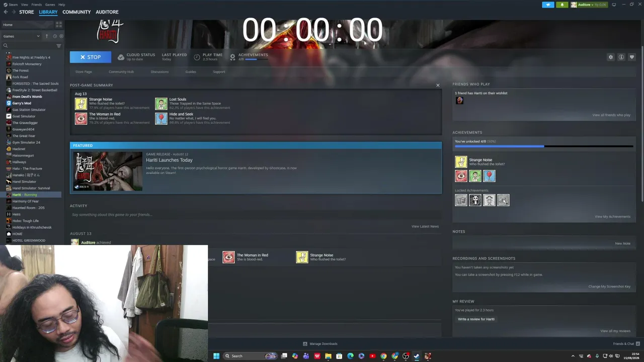Open the Windows Start menu
The image size is (644, 362).
point(216,356)
